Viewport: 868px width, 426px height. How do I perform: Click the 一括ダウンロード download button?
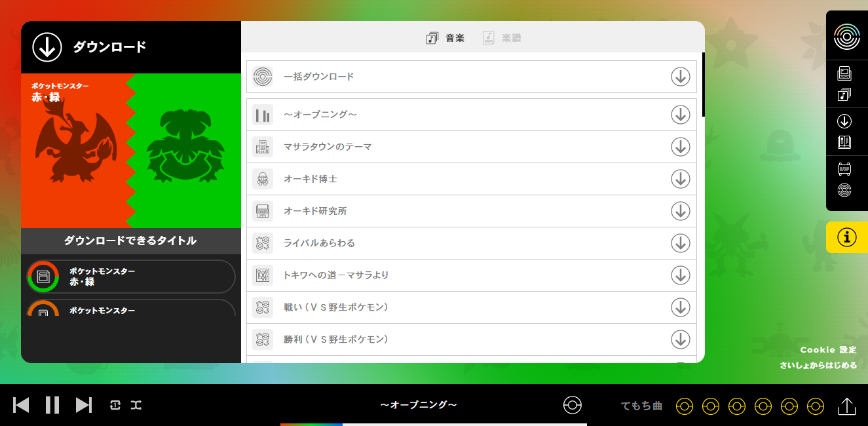pos(680,77)
